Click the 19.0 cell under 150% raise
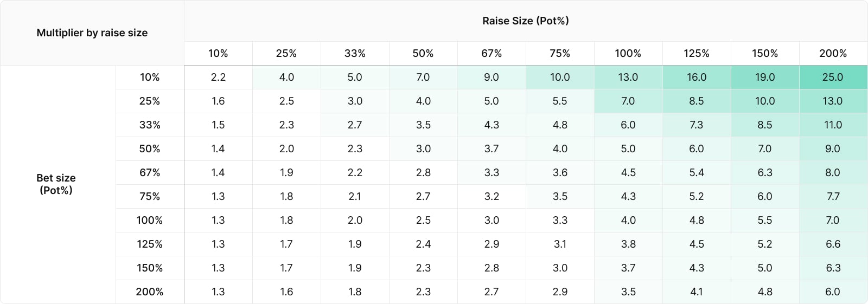 click(x=765, y=77)
